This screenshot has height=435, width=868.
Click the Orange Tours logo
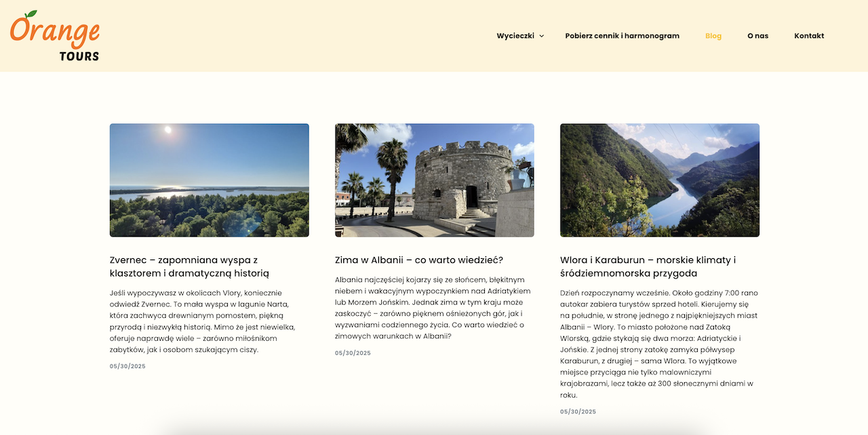click(55, 36)
